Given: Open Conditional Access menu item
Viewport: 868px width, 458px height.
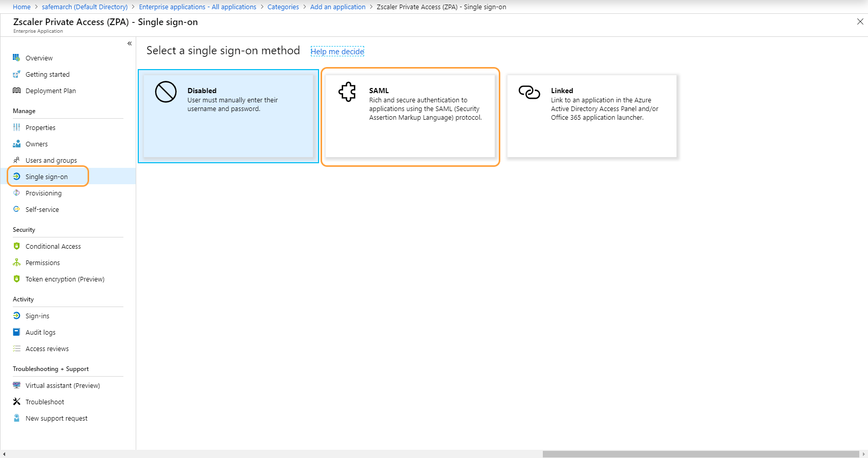Looking at the screenshot, I should point(53,246).
